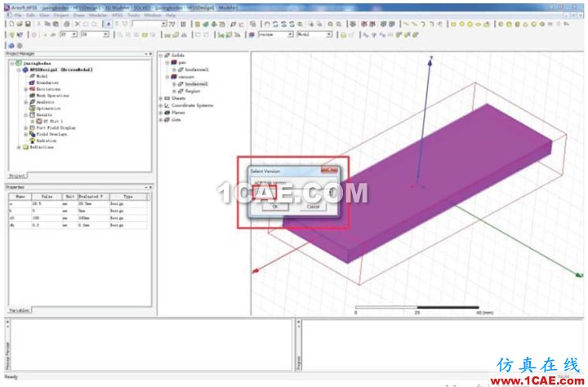Click the purple material icon beside vacuum dropdown
This screenshot has height=387, width=588.
coord(252,35)
